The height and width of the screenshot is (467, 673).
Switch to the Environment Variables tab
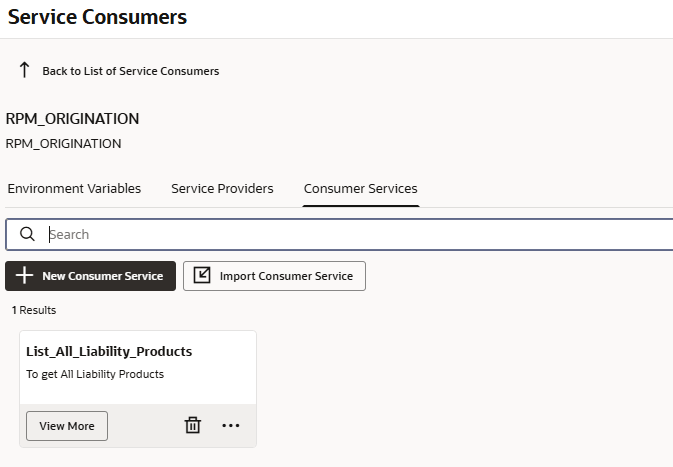tap(74, 188)
